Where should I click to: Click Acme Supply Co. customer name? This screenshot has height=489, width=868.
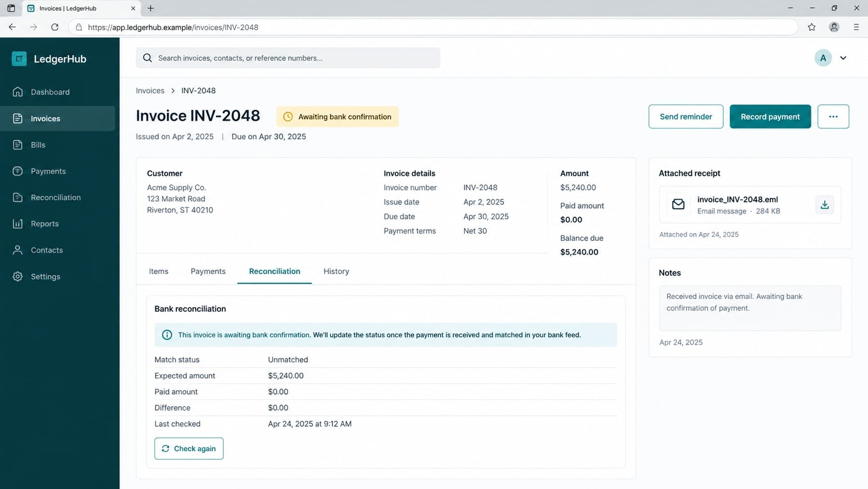point(177,188)
